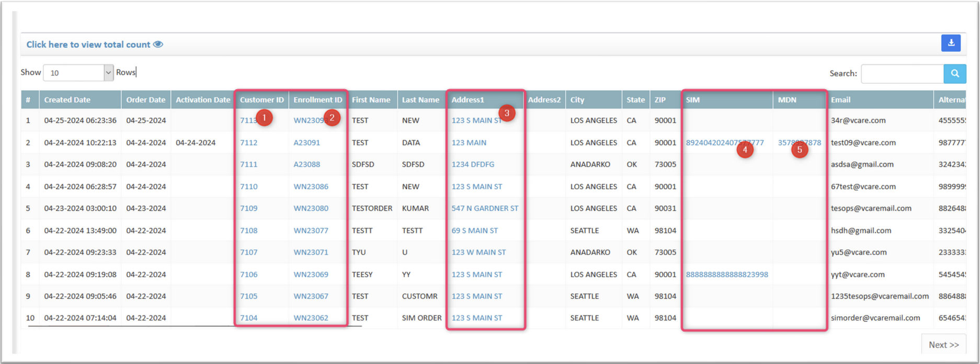This screenshot has width=980, height=364.
Task: Click the horizontal scrollbar under the table
Action: tap(195, 326)
